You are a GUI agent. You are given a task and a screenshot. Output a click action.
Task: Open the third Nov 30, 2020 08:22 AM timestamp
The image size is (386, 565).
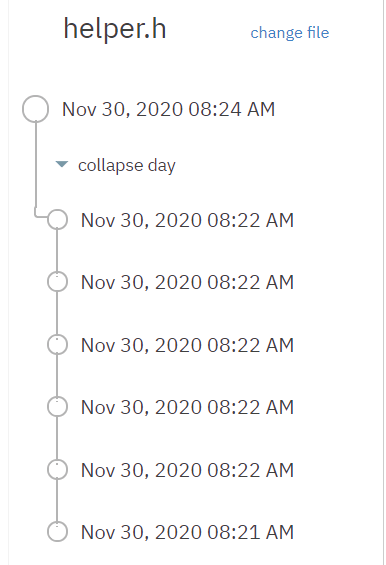click(x=187, y=345)
